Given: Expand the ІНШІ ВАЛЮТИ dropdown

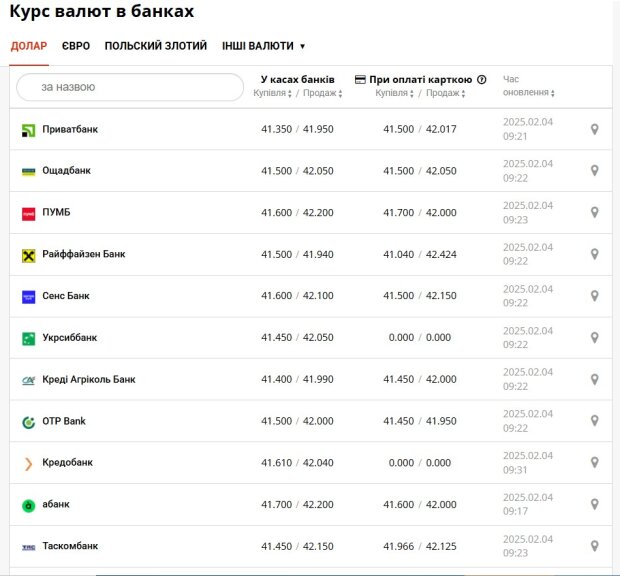Looking at the screenshot, I should (263, 46).
